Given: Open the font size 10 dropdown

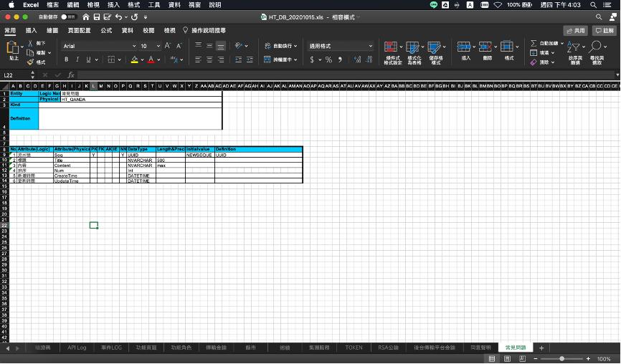Looking at the screenshot, I should click(158, 47).
